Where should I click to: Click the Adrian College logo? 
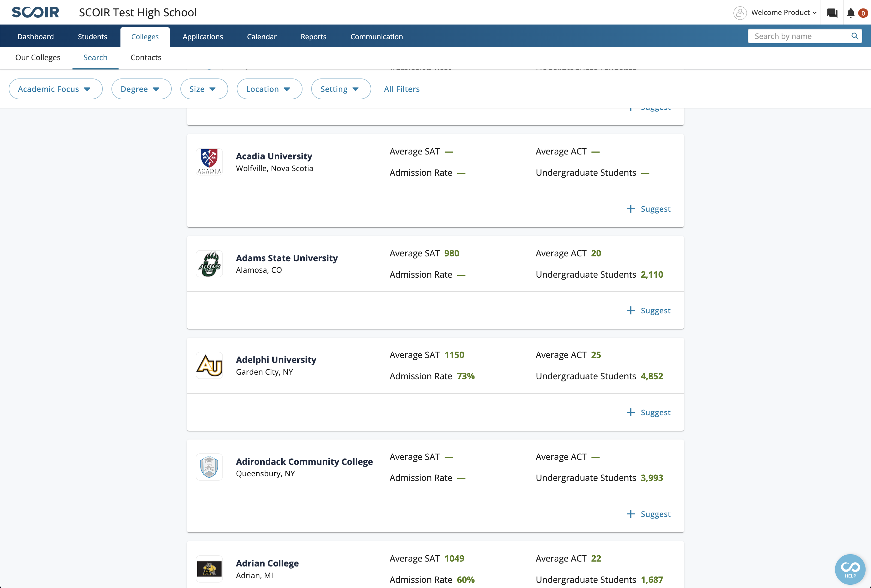tap(209, 569)
